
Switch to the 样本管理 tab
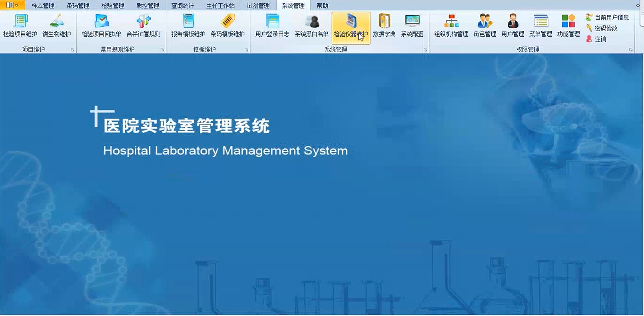click(43, 6)
